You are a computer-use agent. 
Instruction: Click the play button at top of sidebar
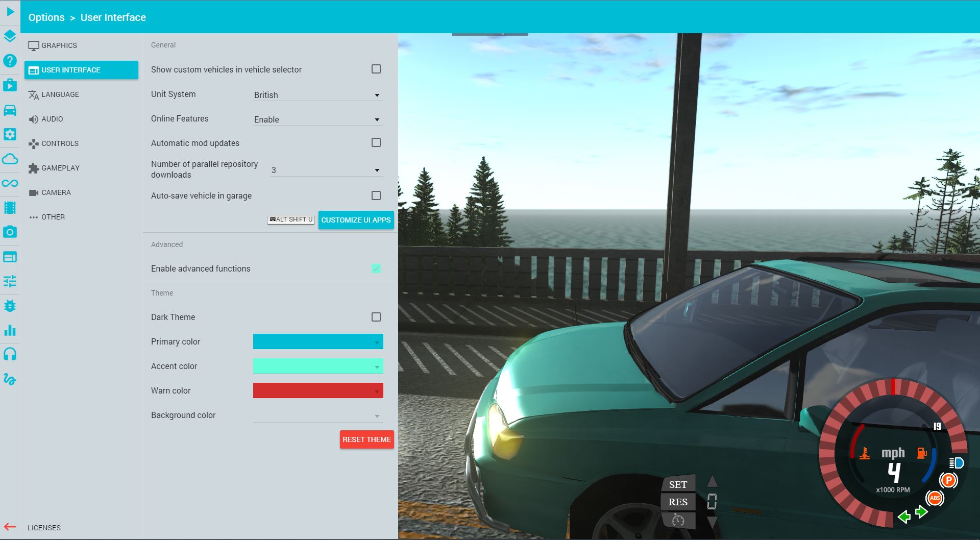pos(10,11)
